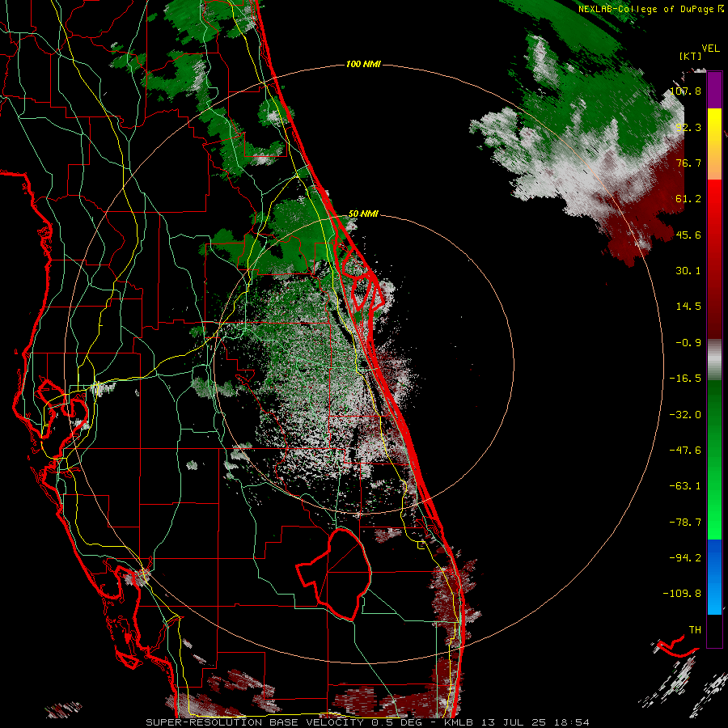Screen dimensions: 728x728
Task: Click the 30.1 velocity scale value
Action: click(688, 271)
